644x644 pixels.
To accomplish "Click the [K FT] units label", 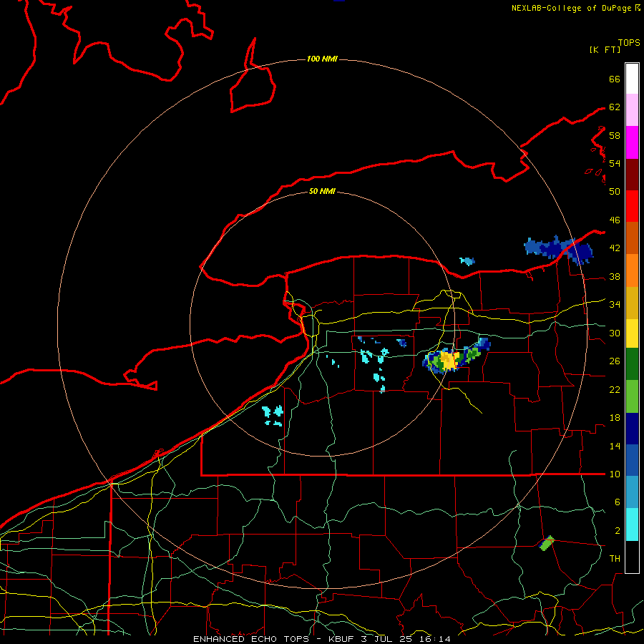I will 605,49.
